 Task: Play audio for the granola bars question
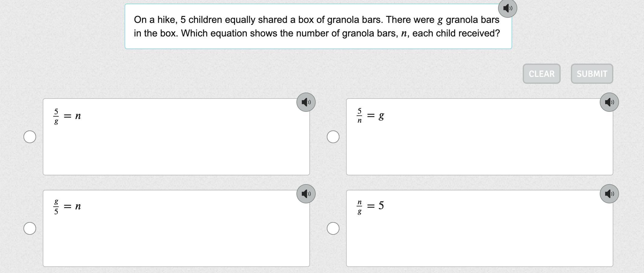tap(507, 8)
